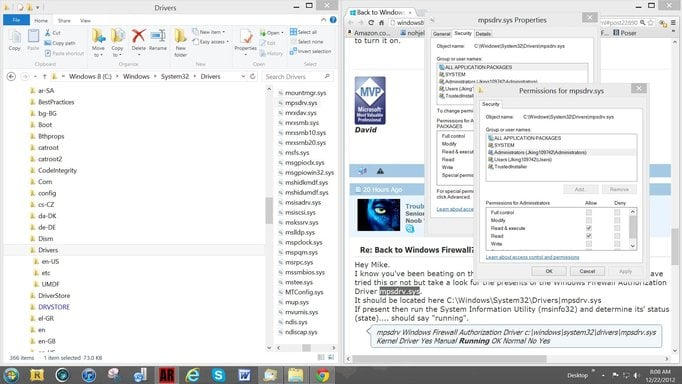Click the Chrome taskbar icon
The width and height of the screenshot is (682, 384).
322,375
